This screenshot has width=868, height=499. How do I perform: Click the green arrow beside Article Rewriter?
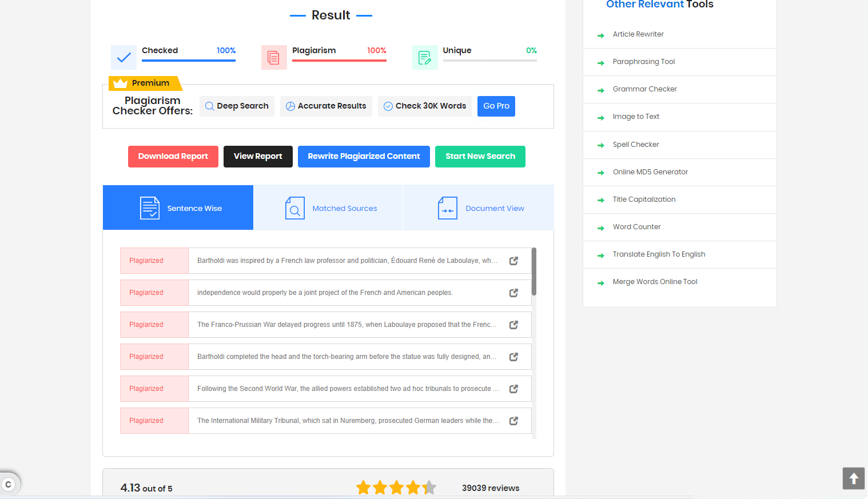tap(601, 35)
